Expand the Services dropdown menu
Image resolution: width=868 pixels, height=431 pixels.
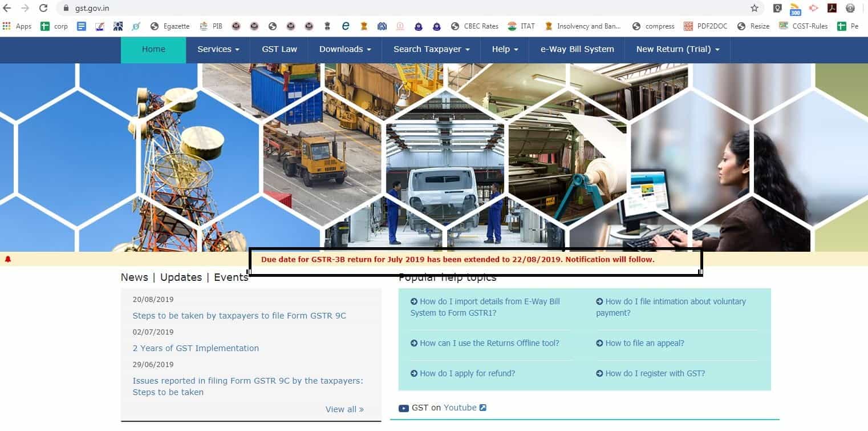point(218,49)
